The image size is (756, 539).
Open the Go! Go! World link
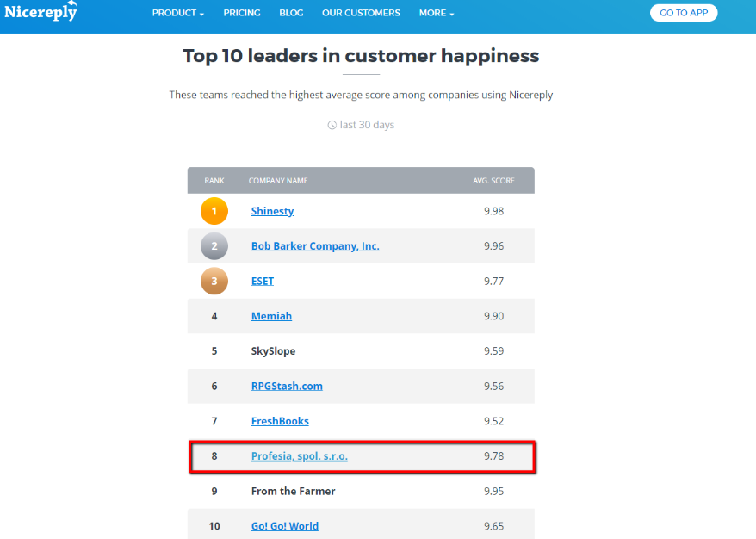(285, 526)
